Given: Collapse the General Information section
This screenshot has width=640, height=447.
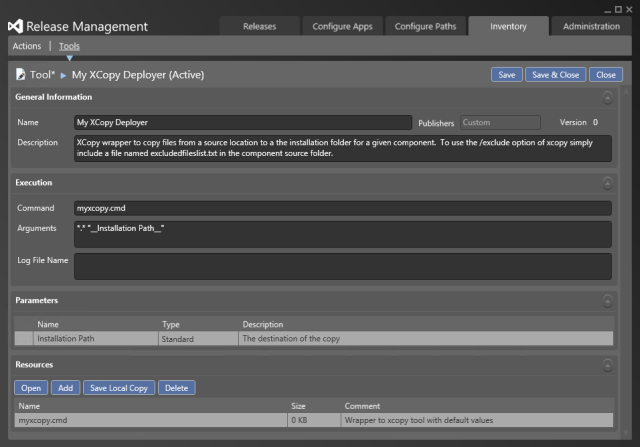Looking at the screenshot, I should (607, 98).
